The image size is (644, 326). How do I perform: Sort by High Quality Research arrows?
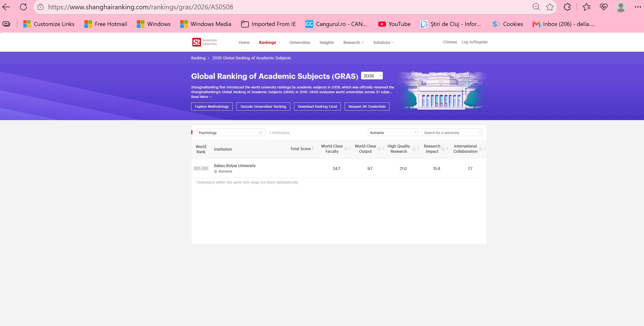click(418, 148)
